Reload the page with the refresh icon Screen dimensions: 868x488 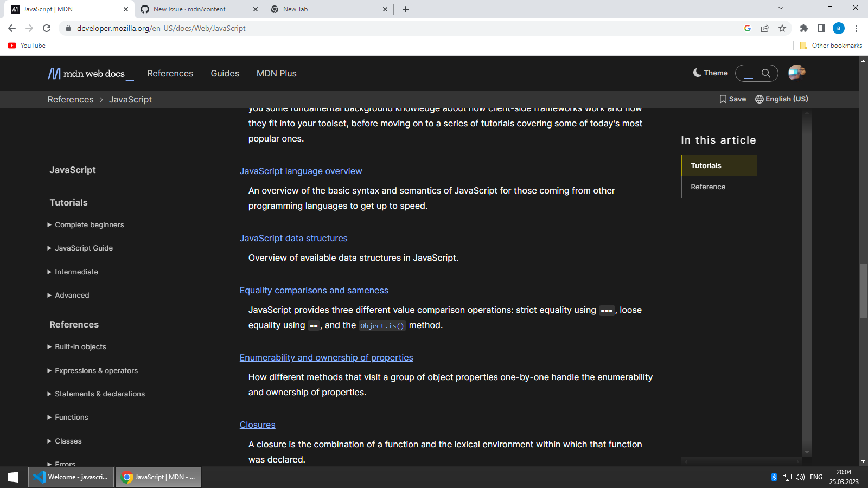pyautogui.click(x=47, y=28)
